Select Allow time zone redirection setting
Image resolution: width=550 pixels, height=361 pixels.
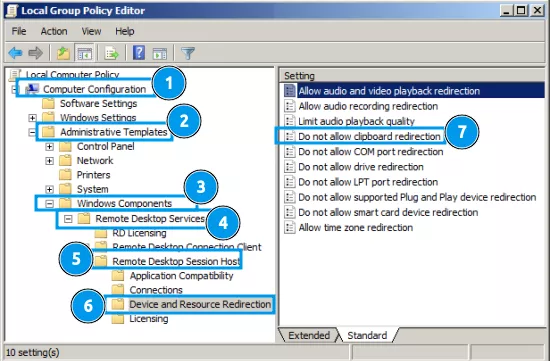click(x=355, y=227)
